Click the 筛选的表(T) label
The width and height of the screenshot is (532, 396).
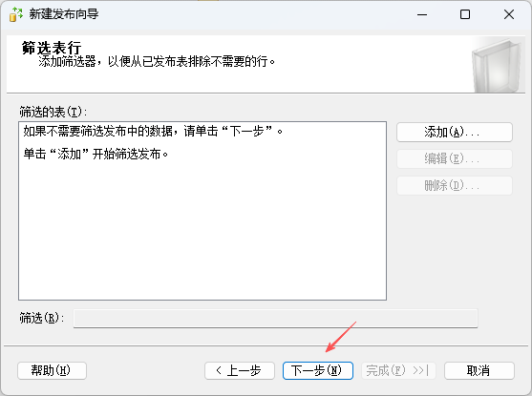click(x=53, y=112)
